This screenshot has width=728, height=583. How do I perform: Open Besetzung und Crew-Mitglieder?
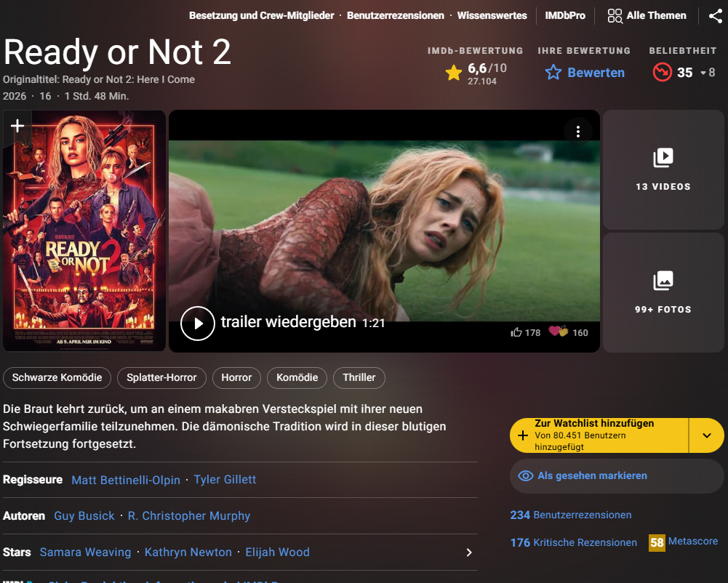(261, 16)
